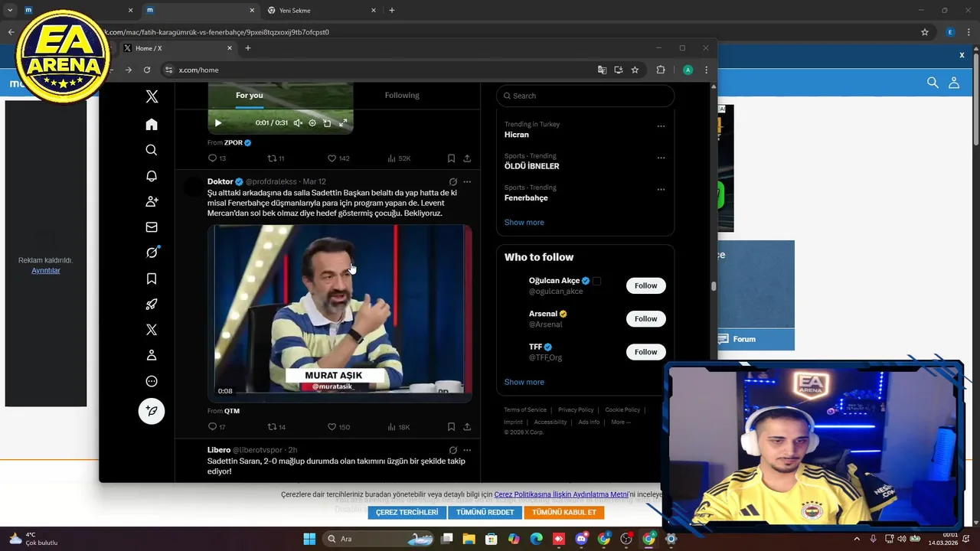980x551 pixels.
Task: Switch to the For you tab
Action: coord(249,96)
